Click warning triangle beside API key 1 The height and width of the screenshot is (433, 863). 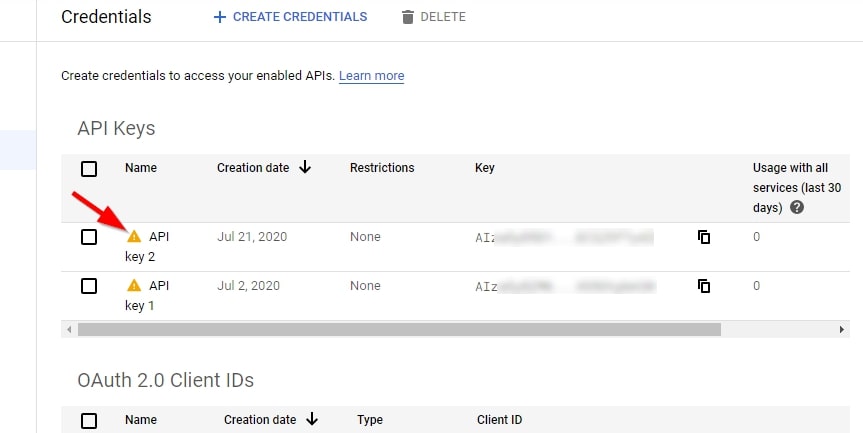[134, 286]
